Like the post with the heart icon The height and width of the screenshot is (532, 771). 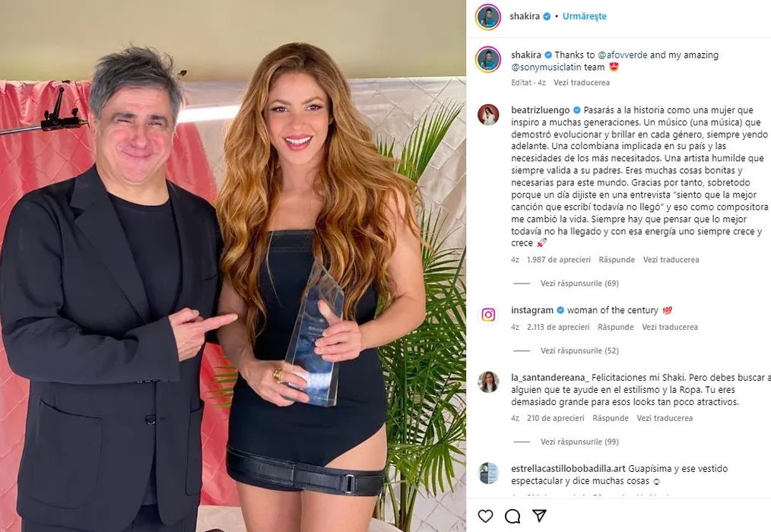coord(485,516)
